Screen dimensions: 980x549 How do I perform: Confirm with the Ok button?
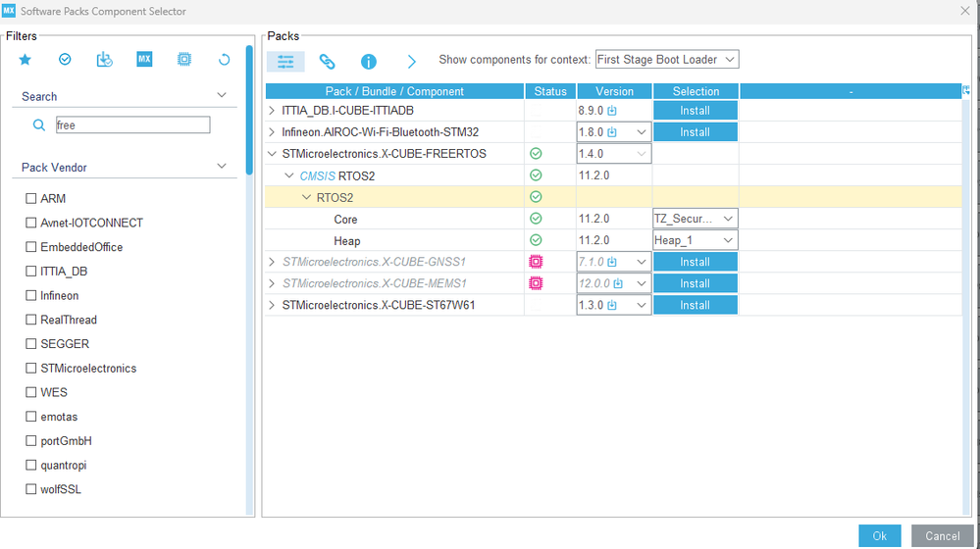click(x=879, y=536)
